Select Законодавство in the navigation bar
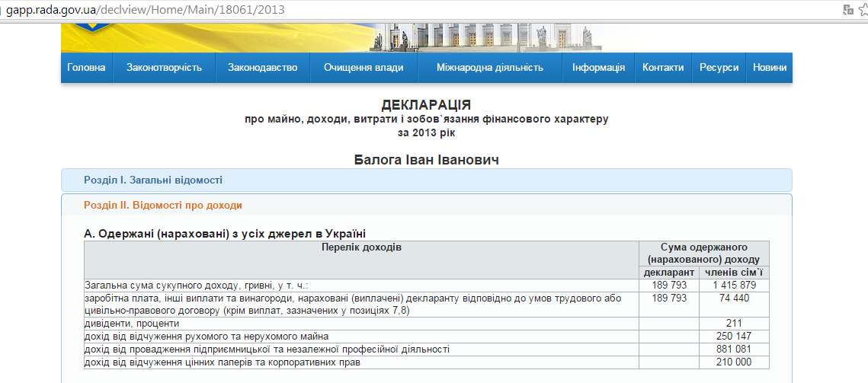 pyautogui.click(x=262, y=67)
